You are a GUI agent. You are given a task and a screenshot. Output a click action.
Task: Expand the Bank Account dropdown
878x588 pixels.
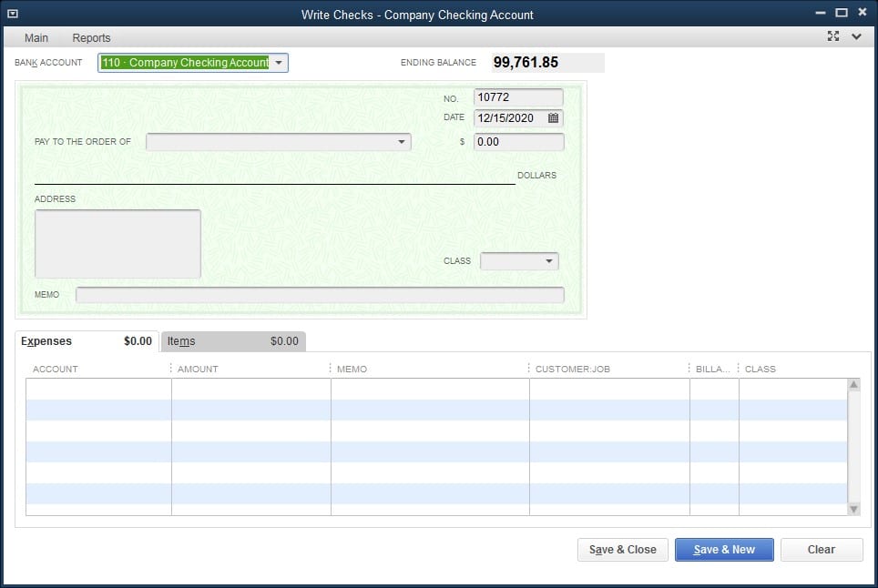(279, 63)
